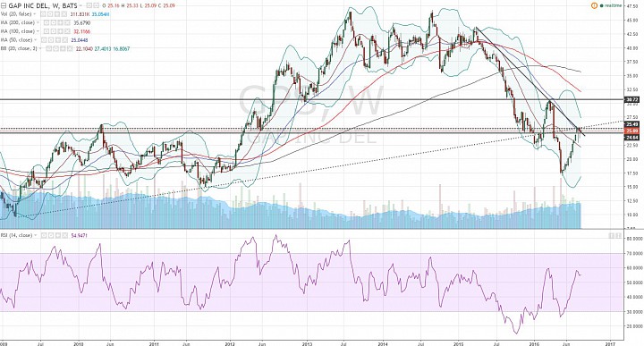
Task: Open settings for RSI (14, close)
Action: pyautogui.click(x=50, y=235)
